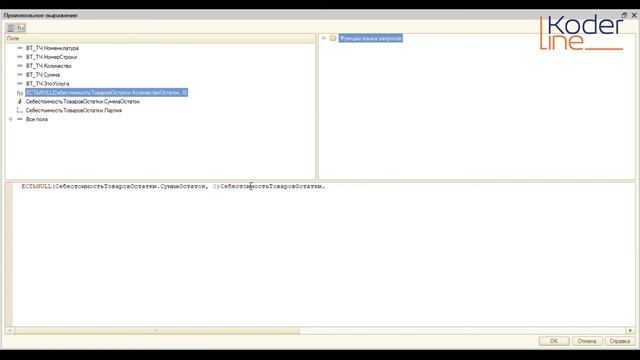Confirm with the OK button
640x360 pixels.
click(x=554, y=341)
